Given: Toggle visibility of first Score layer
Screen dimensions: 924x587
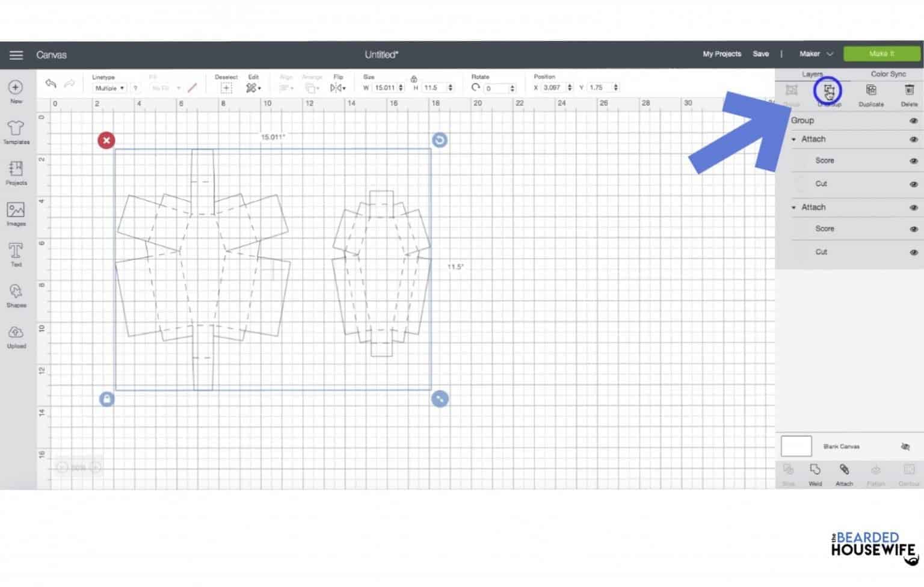Looking at the screenshot, I should [913, 161].
